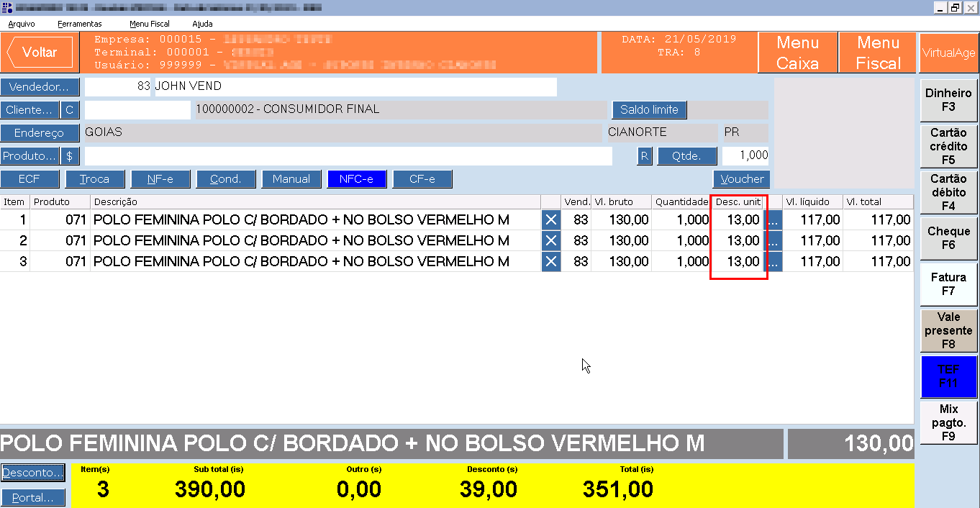Click the vendor field showing JOHN VEND

355,87
